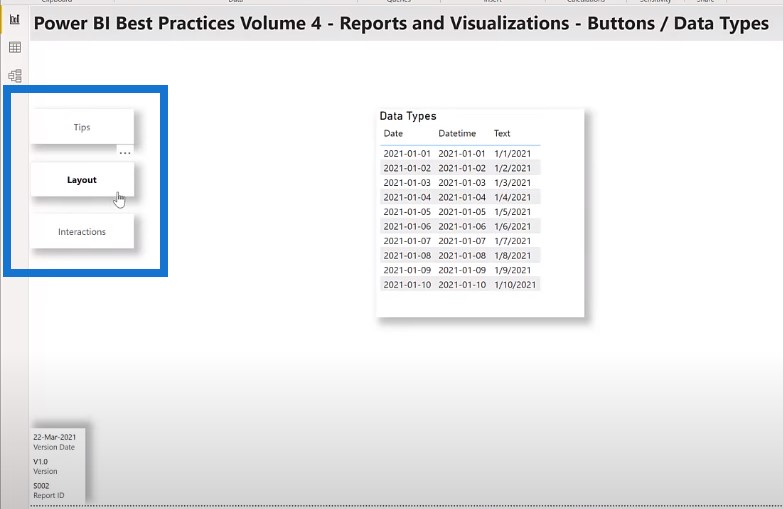Click the Layout button
Viewport: 783px width, 509px height.
coord(82,179)
